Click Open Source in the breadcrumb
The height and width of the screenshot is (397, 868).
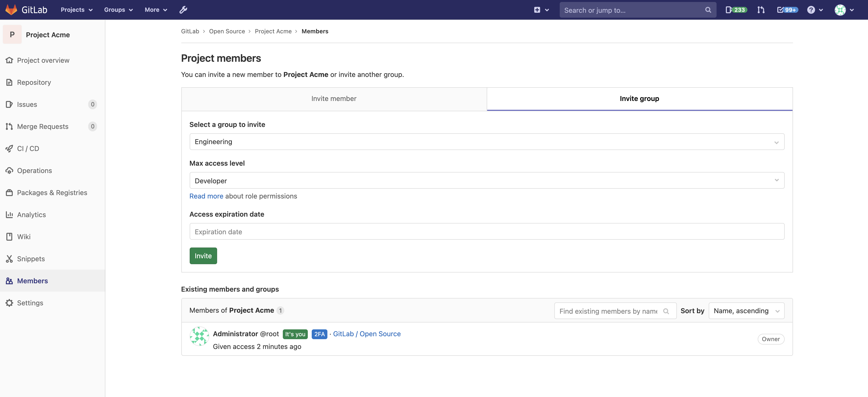[x=227, y=31]
